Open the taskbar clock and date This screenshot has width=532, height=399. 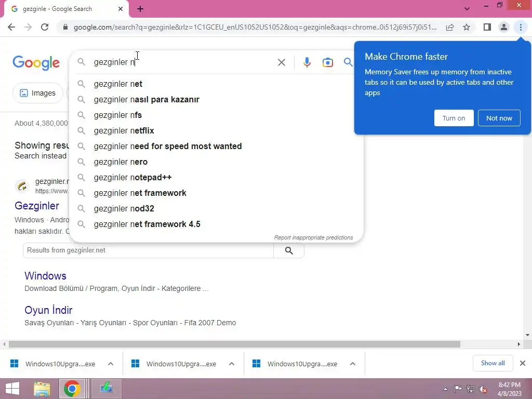[x=509, y=389]
